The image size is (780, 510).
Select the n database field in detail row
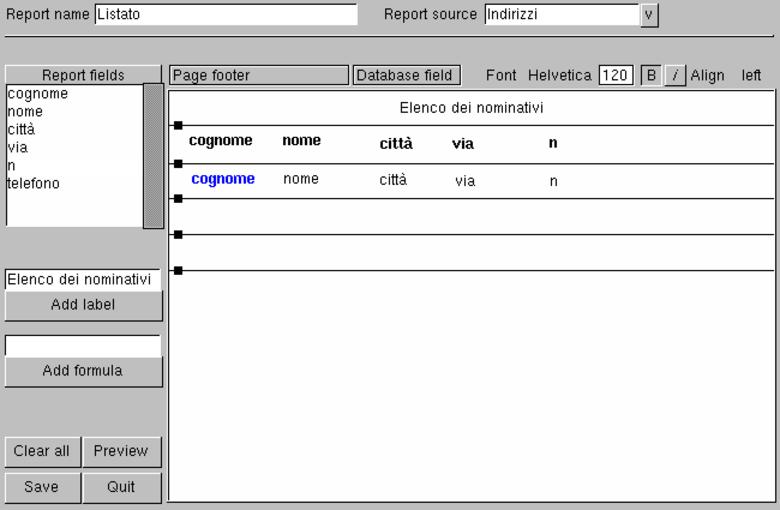[554, 181]
